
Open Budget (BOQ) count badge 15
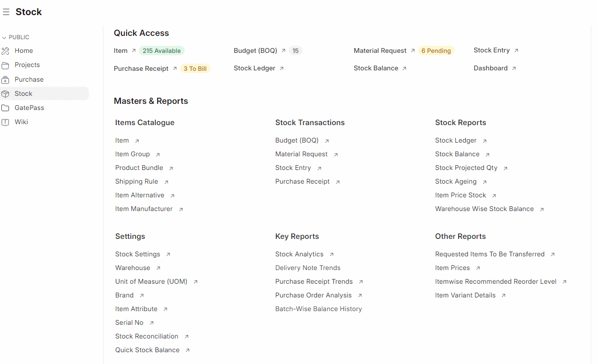[295, 51]
